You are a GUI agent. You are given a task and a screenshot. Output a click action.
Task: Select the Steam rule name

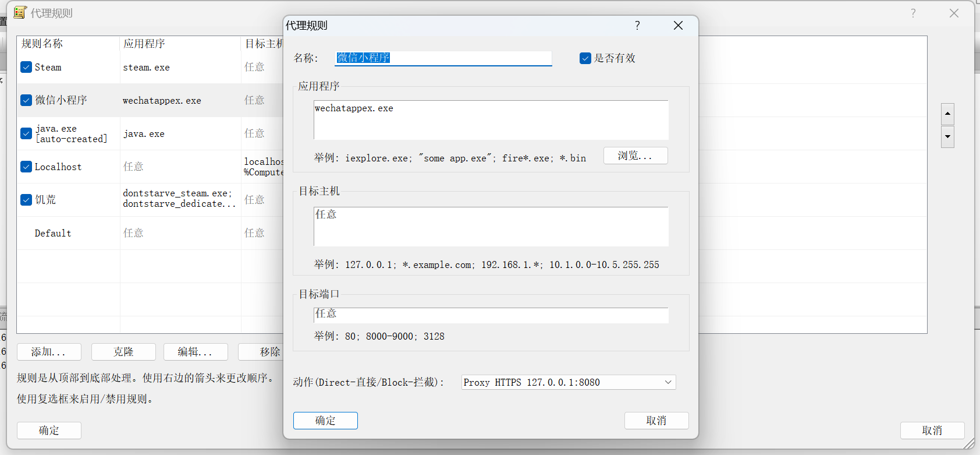click(x=48, y=68)
